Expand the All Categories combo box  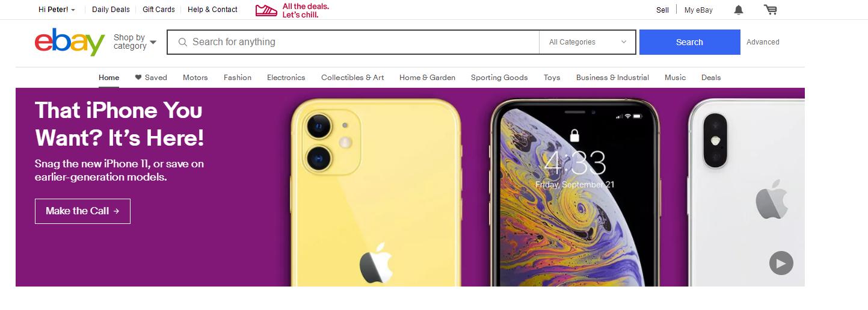(587, 42)
